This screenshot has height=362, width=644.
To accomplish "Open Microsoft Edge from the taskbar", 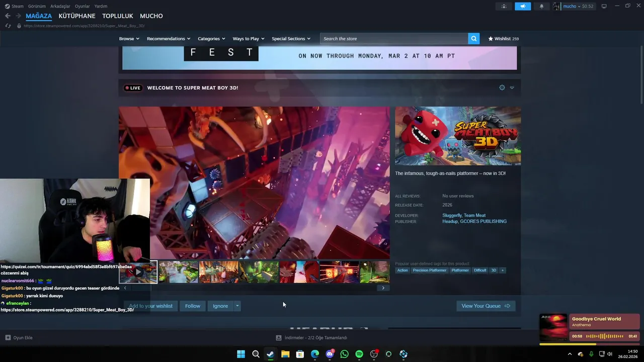I will coord(315,354).
